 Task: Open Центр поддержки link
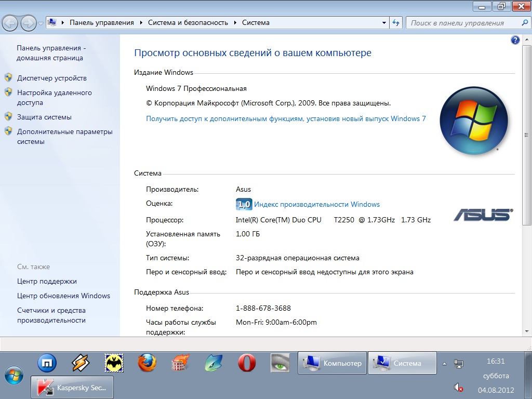47,281
